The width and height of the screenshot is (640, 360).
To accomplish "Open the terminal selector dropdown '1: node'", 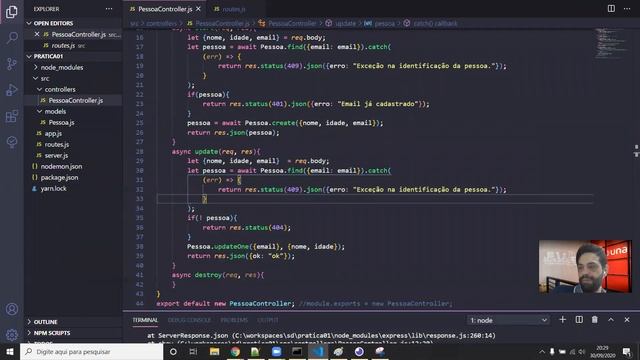I will pos(508,320).
